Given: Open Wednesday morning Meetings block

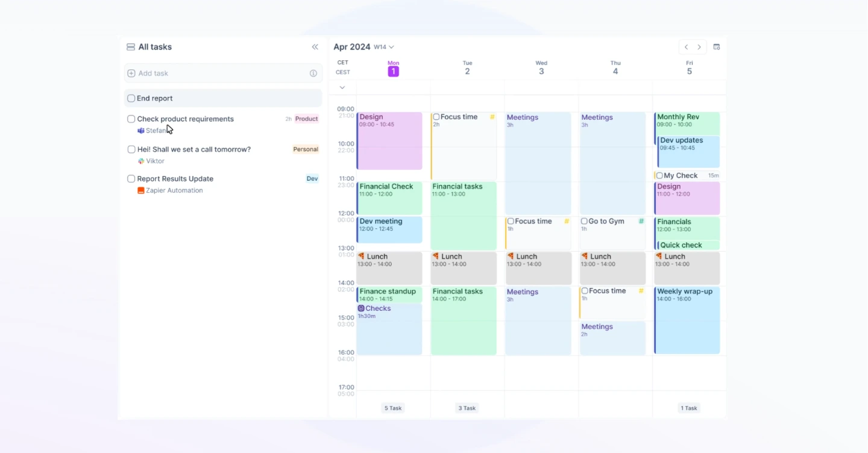Looking at the screenshot, I should (538, 163).
